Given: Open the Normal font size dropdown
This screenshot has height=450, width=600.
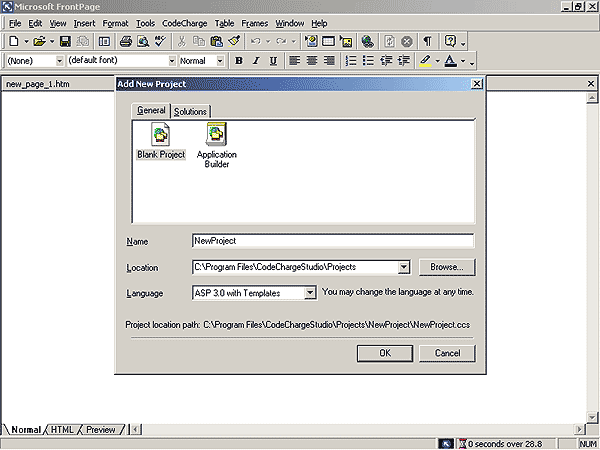Looking at the screenshot, I should pos(220,60).
